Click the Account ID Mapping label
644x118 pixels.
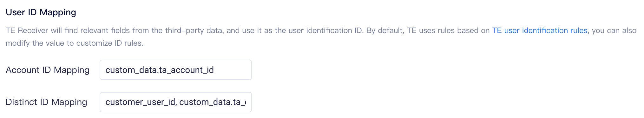click(48, 70)
